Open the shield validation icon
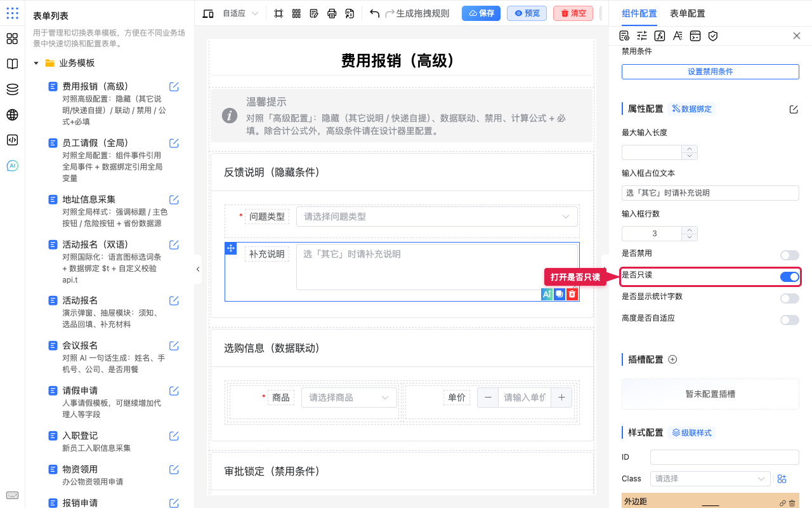 tap(713, 36)
